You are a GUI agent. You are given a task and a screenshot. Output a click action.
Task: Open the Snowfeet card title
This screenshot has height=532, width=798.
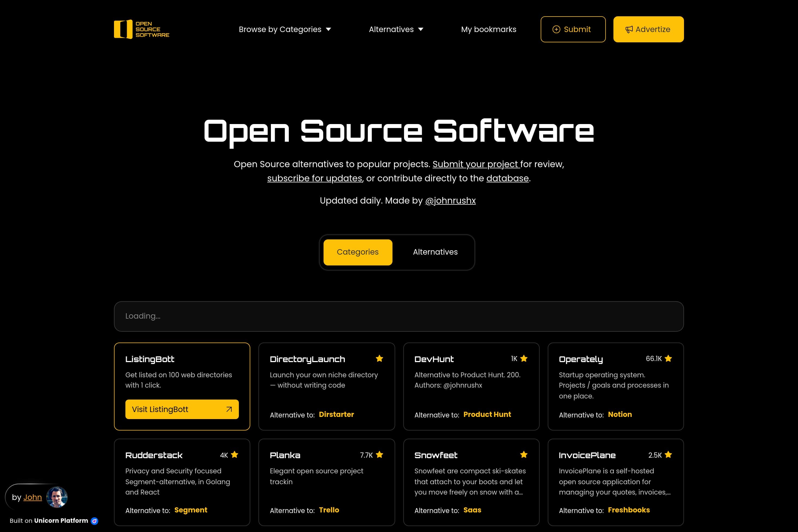tap(436, 455)
